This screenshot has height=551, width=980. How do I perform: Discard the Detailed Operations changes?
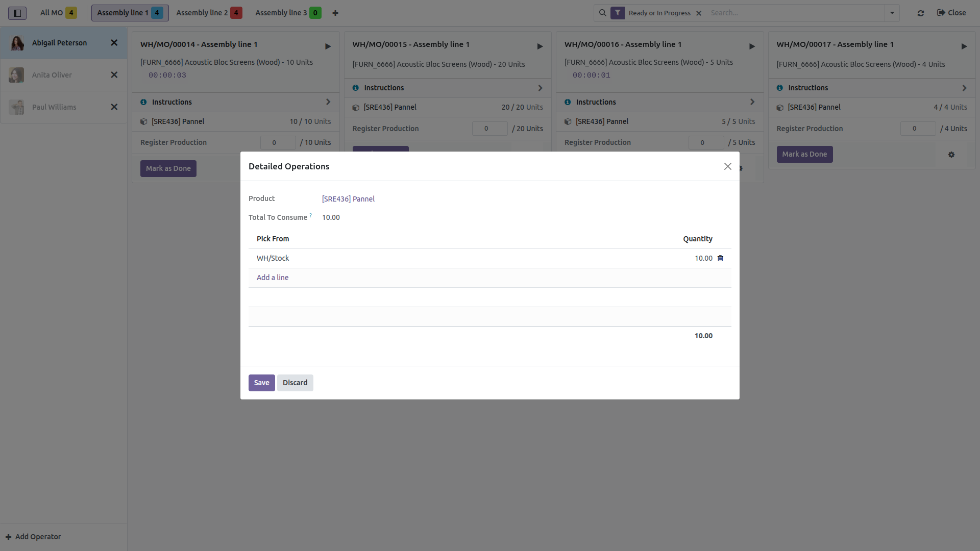click(x=295, y=383)
